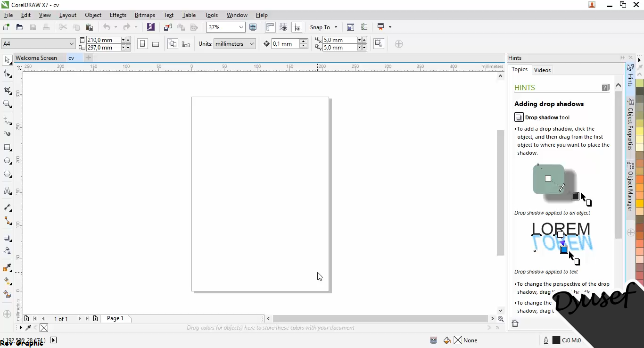Viewport: 644px width, 348px height.
Task: Select the Color Eyedropper tool
Action: pyautogui.click(x=7, y=268)
